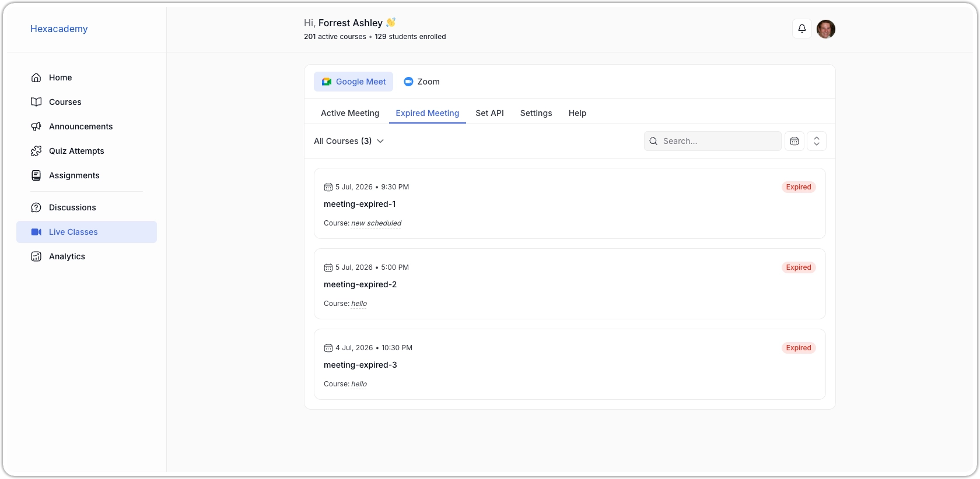Toggle the sort order arrows button
The height and width of the screenshot is (479, 980).
pos(817,141)
